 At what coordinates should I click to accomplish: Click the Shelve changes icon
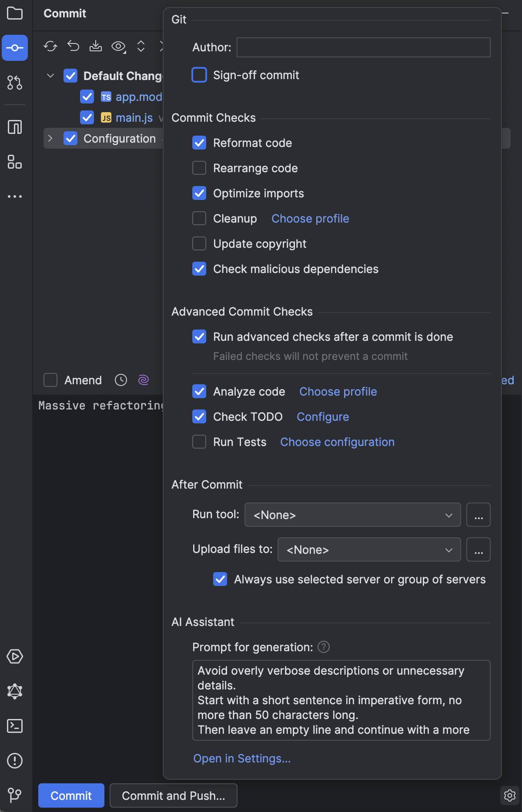[x=96, y=46]
